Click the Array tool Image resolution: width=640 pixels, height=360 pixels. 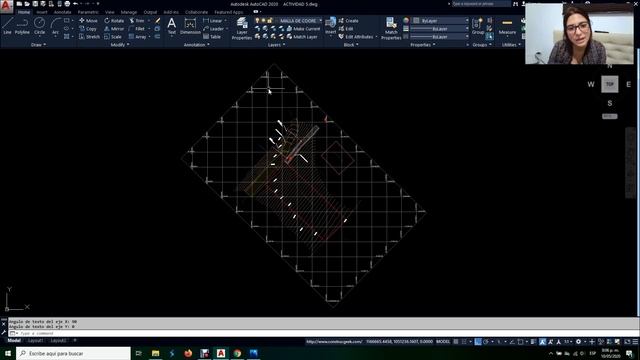pos(138,37)
